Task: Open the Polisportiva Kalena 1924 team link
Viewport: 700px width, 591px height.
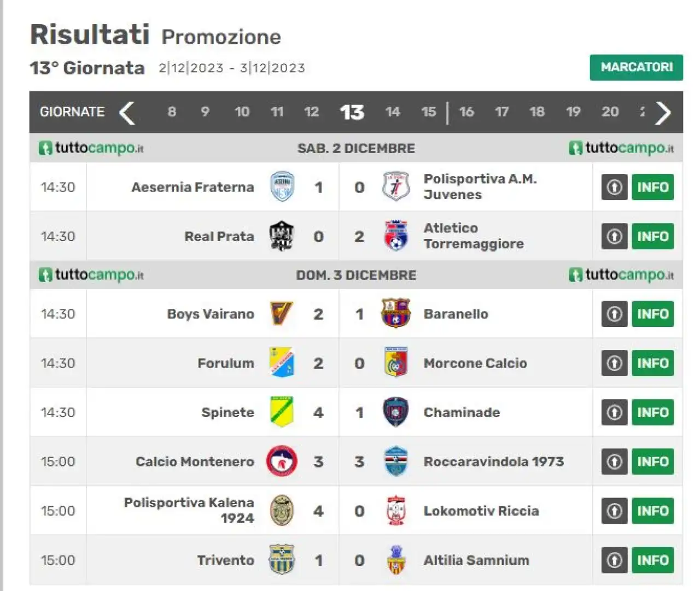Action: pyautogui.click(x=189, y=510)
